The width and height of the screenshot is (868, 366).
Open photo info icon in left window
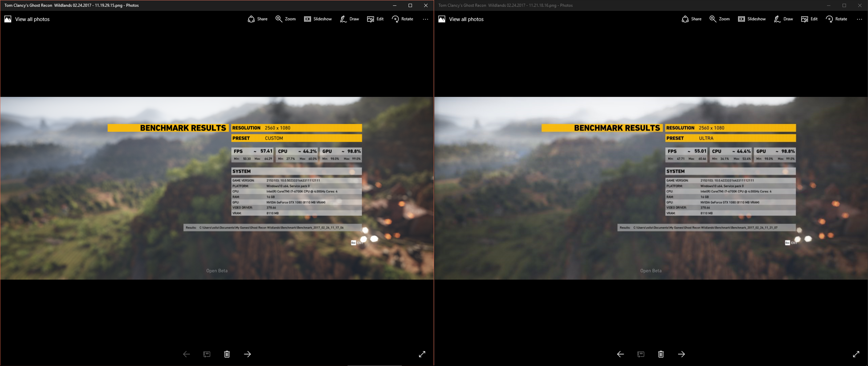tap(207, 354)
